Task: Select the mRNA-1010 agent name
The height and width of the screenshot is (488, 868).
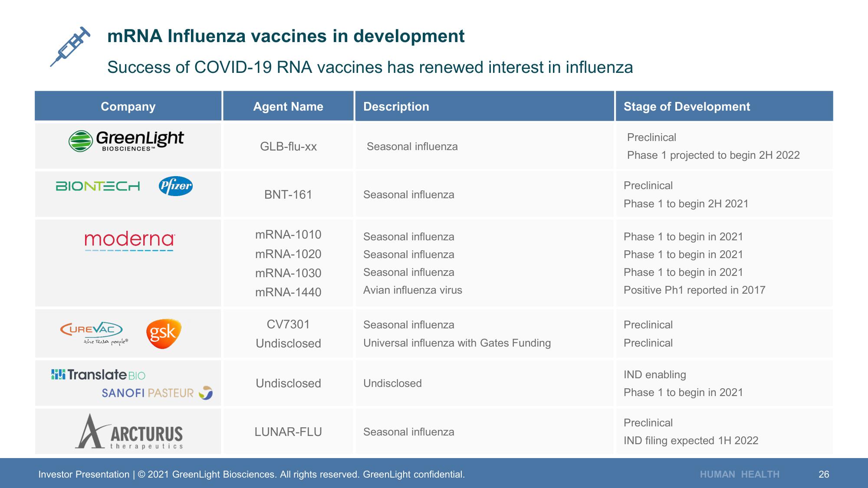Action: pos(288,235)
